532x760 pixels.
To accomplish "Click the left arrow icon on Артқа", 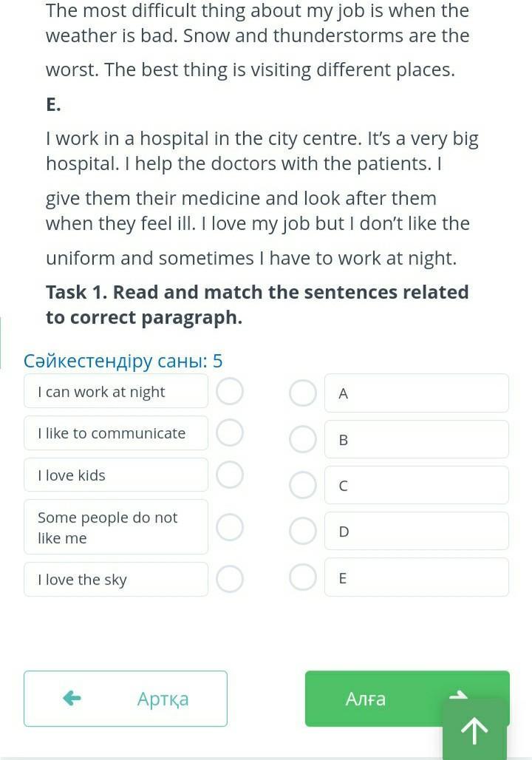I will click(72, 698).
